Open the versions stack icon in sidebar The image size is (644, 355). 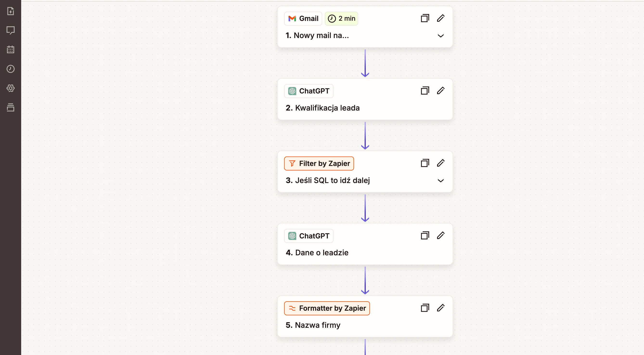(x=11, y=107)
